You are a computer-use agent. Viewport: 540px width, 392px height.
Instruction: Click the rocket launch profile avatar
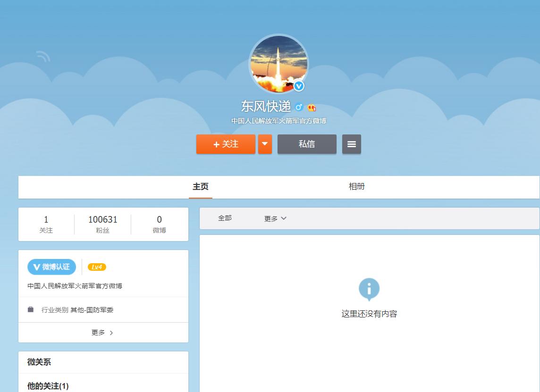tap(278, 64)
